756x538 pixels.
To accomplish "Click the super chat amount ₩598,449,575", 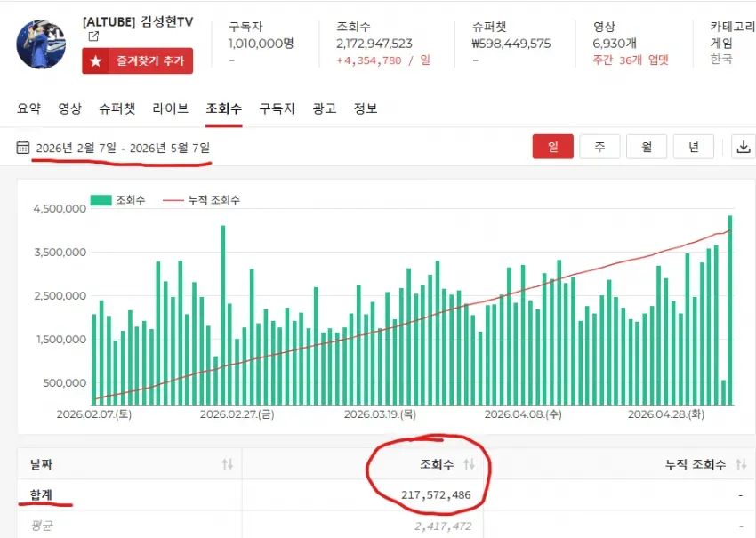I will [511, 44].
